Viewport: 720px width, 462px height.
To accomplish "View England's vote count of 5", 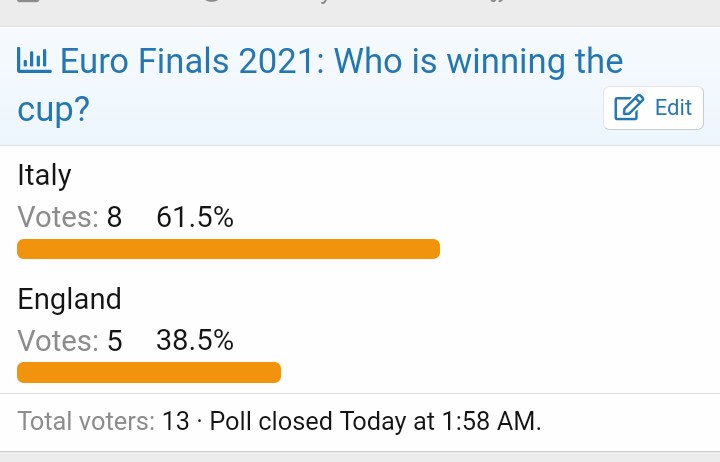I will [114, 341].
